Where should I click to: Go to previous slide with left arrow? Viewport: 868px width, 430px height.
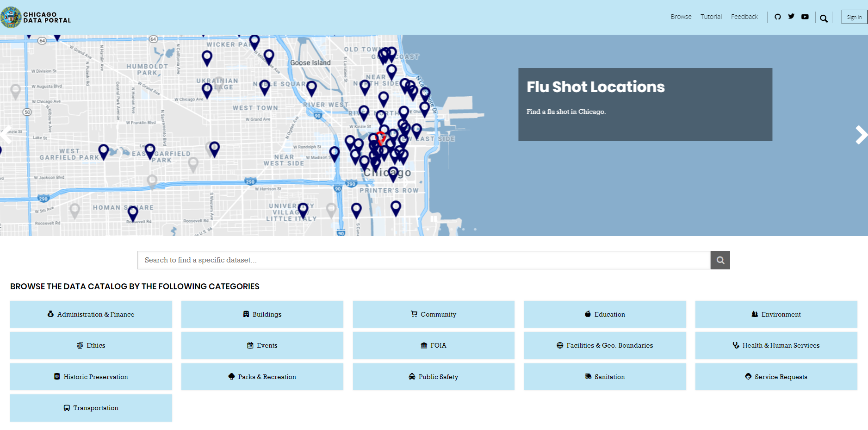[x=6, y=134]
